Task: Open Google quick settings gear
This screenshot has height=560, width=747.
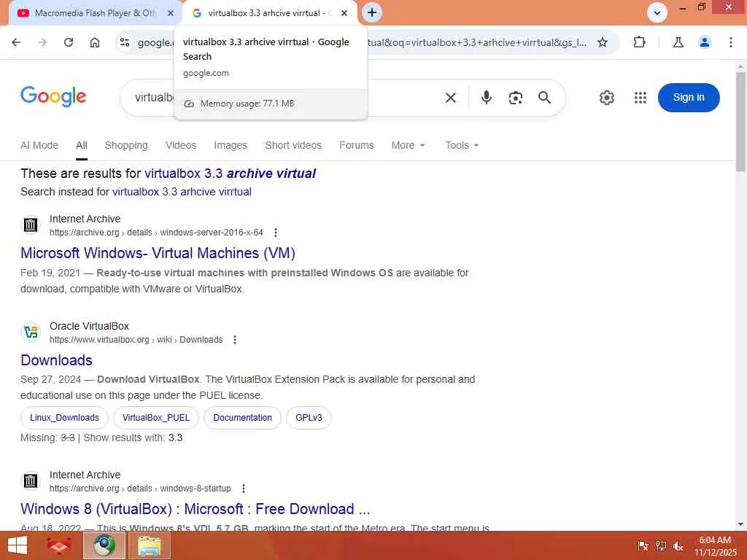Action: [x=606, y=98]
